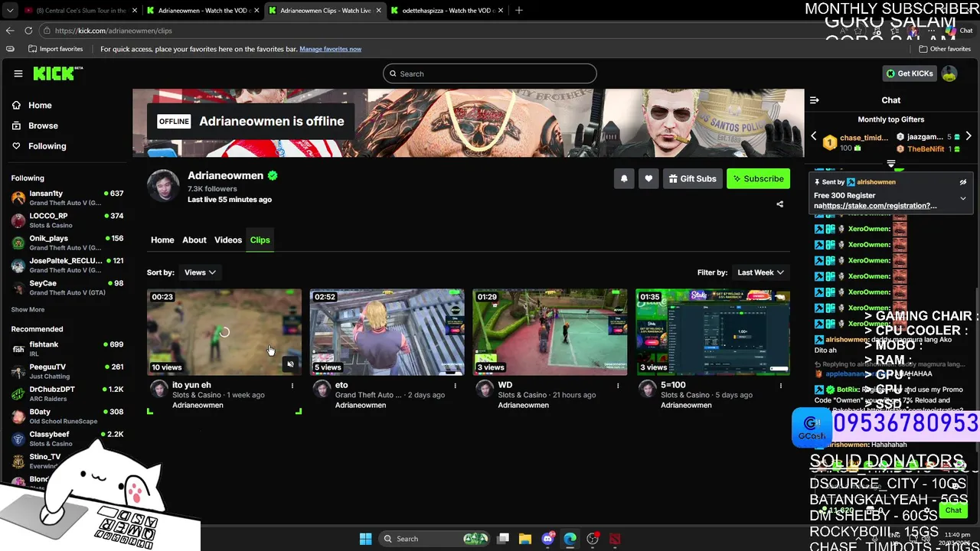Open the Kick hamburger menu
980x551 pixels.
click(x=18, y=73)
